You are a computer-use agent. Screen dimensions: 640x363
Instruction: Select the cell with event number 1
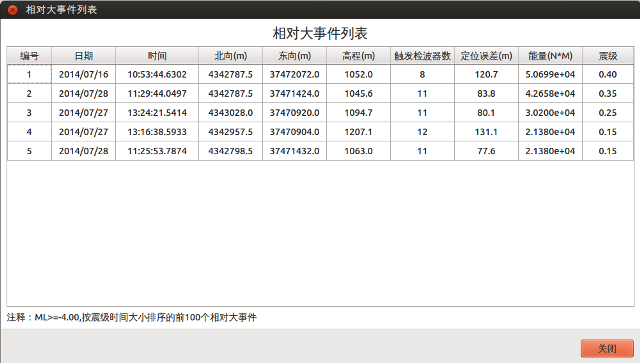click(x=29, y=74)
